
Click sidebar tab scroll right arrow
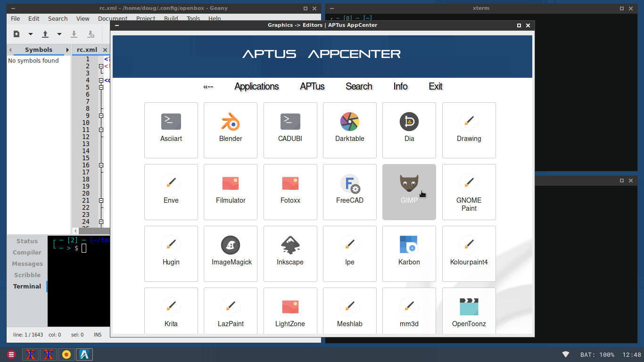tap(67, 49)
